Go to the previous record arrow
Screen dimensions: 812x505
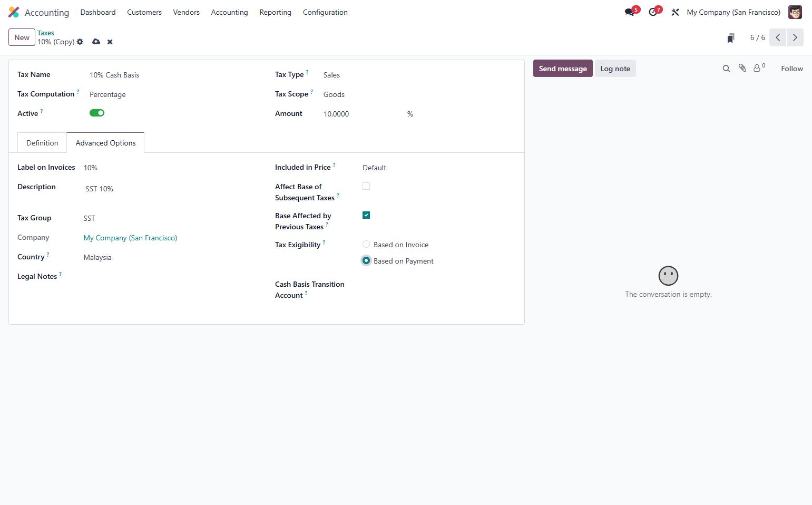tap(778, 37)
